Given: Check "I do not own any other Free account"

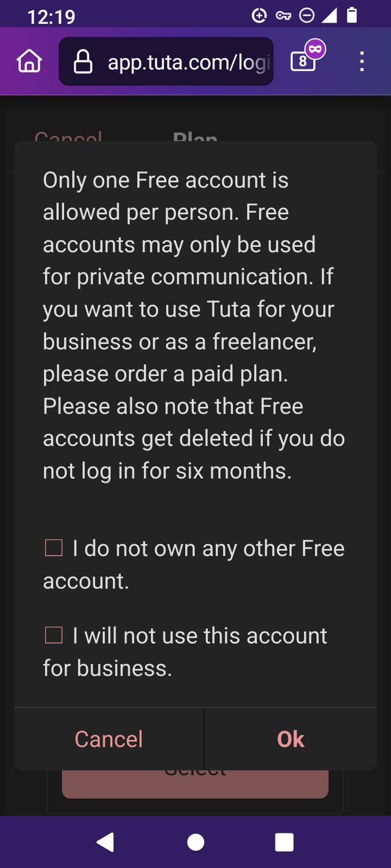Looking at the screenshot, I should (53, 547).
